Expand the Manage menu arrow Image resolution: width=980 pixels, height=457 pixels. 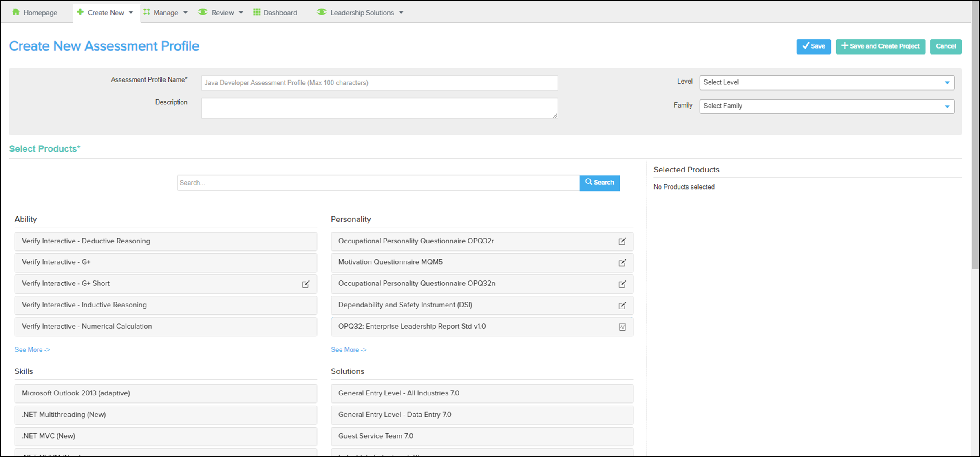185,13
